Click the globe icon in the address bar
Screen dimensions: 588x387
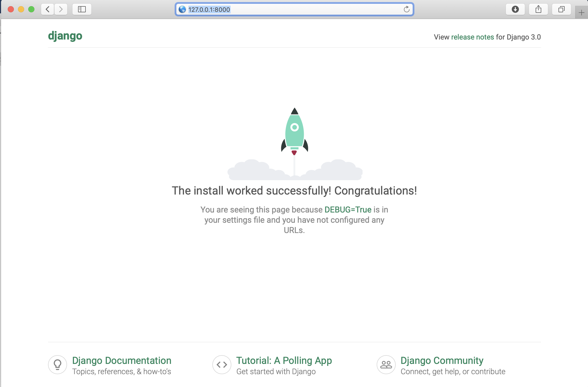[182, 9]
